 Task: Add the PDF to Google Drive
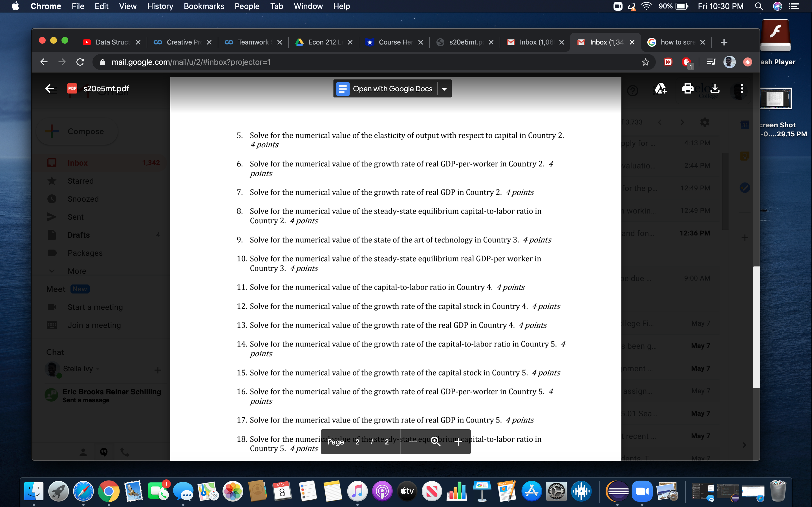[x=661, y=88]
